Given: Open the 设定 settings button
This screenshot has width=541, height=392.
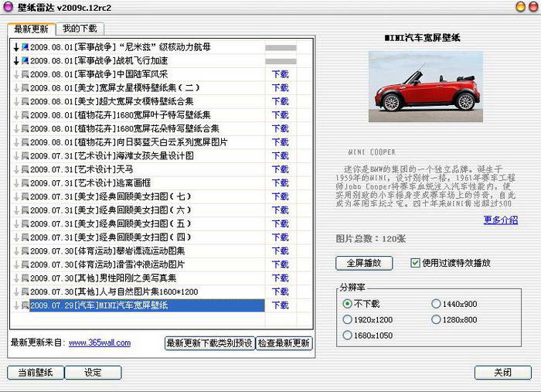Looking at the screenshot, I should 94,373.
